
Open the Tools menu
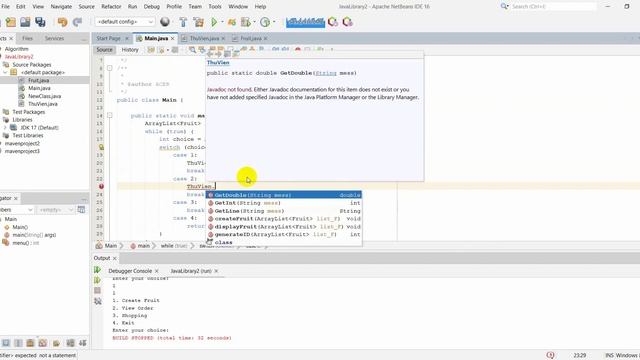pos(215,7)
